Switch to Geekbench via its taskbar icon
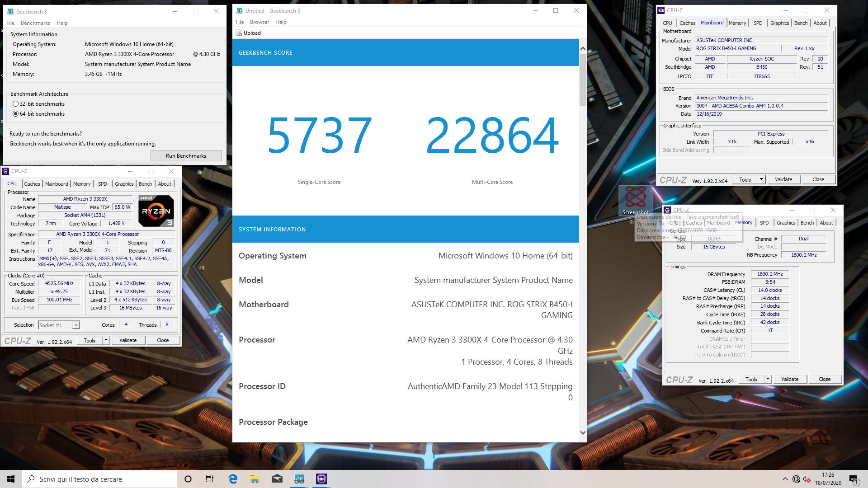This screenshot has height=488, width=868. click(299, 479)
